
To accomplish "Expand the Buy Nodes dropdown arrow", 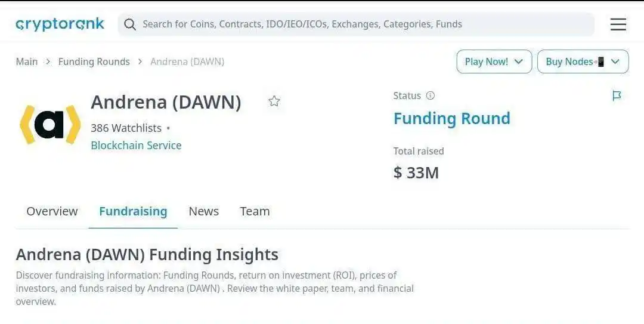I will (615, 61).
